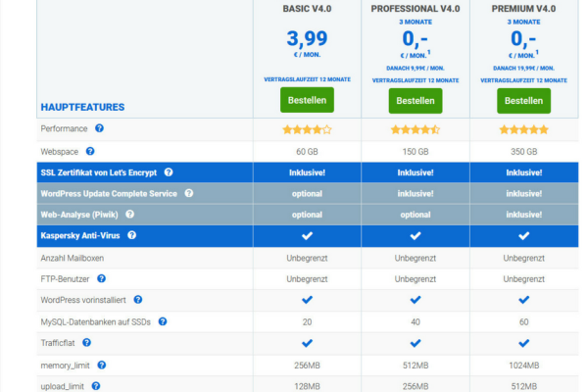The width and height of the screenshot is (588, 392).
Task: Click Basic V4.0 performance star rating
Action: coord(307,129)
